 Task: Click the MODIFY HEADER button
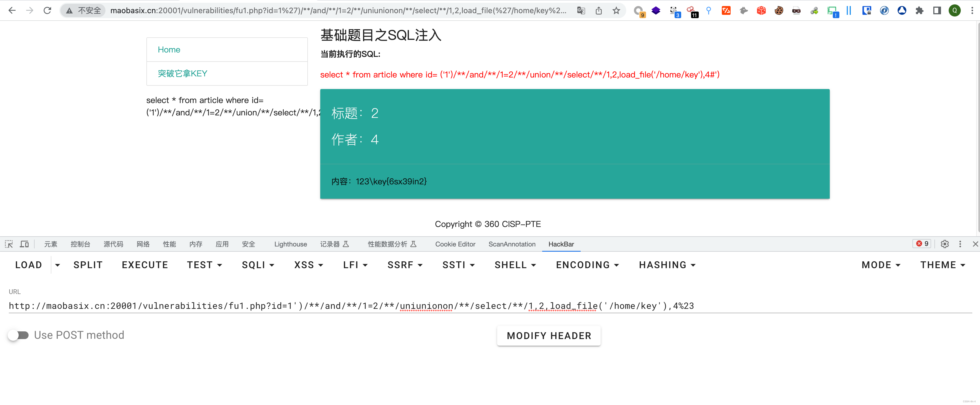[548, 335]
